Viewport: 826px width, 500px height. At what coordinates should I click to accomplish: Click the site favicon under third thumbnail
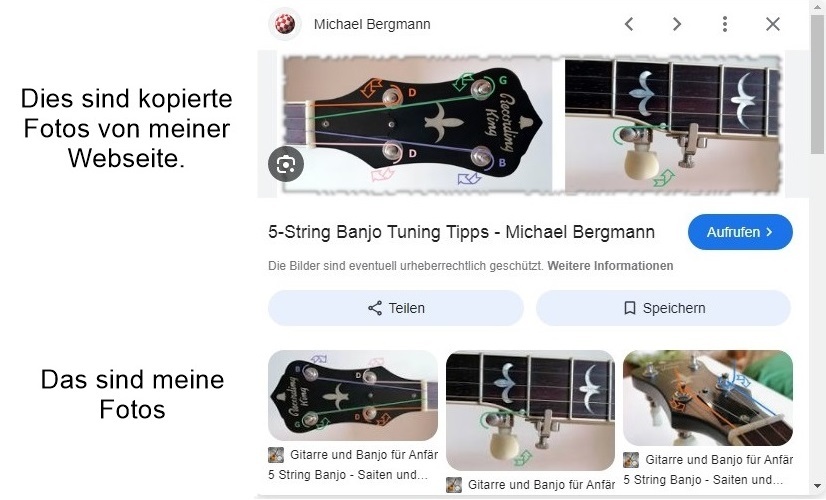point(631,460)
